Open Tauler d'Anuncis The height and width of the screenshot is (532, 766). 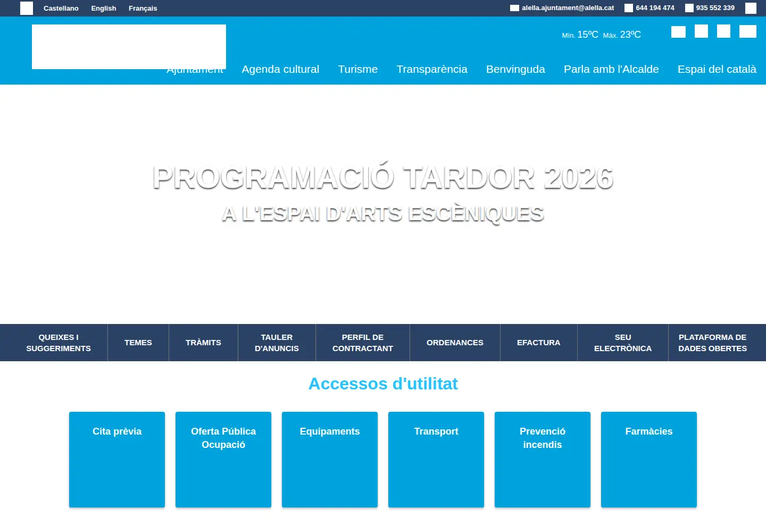pyautogui.click(x=277, y=343)
